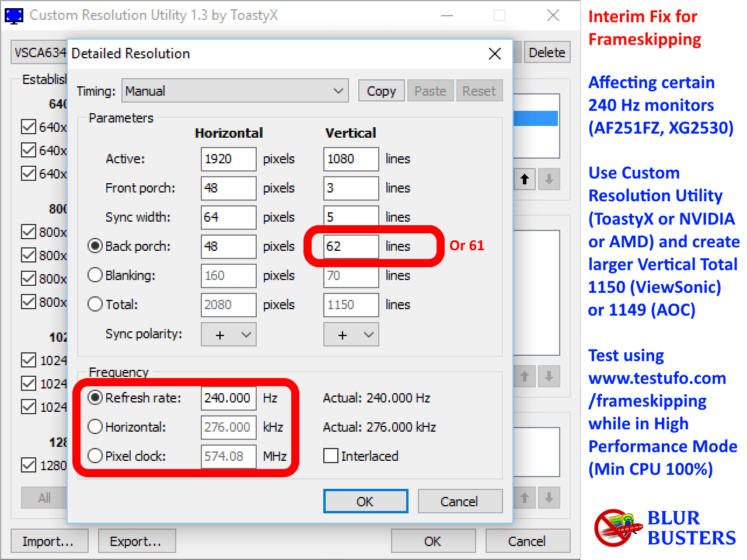The image size is (747, 560).
Task: Click Delete in the main CRU window
Action: (x=547, y=52)
